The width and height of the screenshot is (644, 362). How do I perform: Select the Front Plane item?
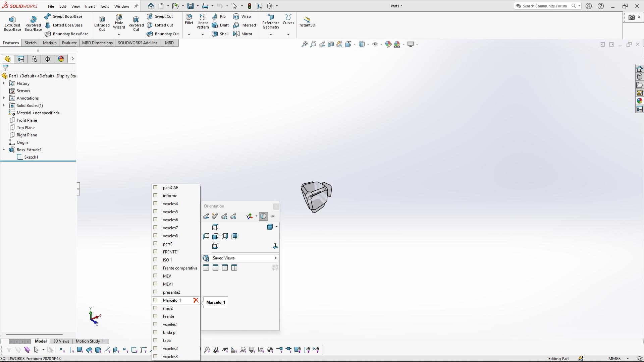(27, 120)
